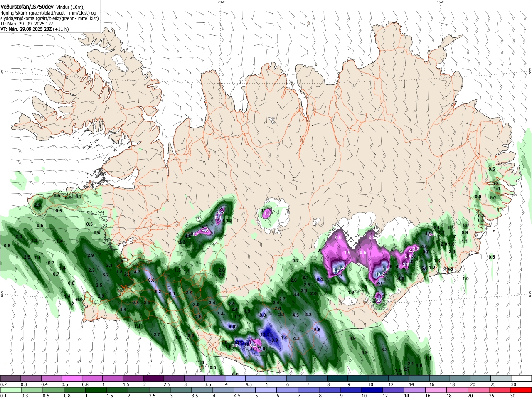The height and width of the screenshot is (399, 532).
Task: Click the title text 'Veðurstofan/IS750dev'
Action: click(27, 7)
